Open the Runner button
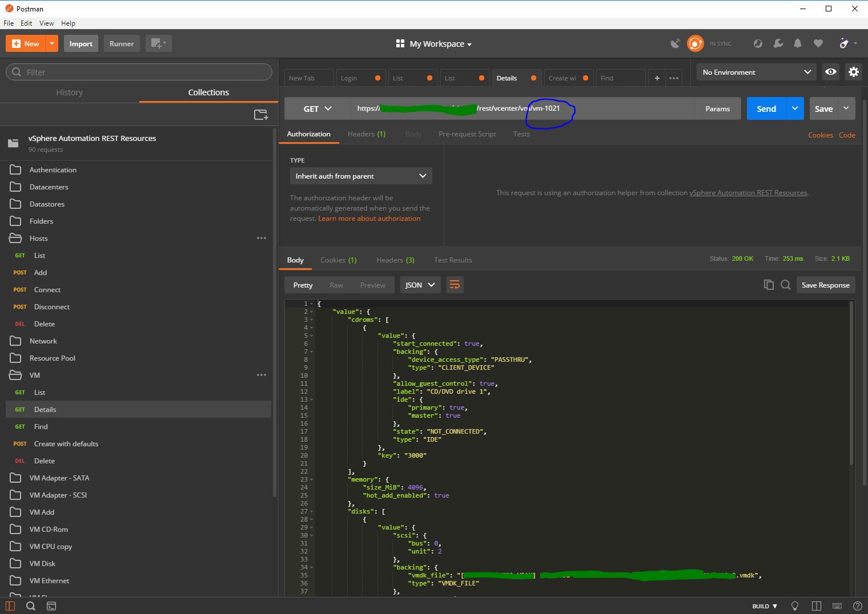Screen dimensions: 868x614 pos(122,43)
